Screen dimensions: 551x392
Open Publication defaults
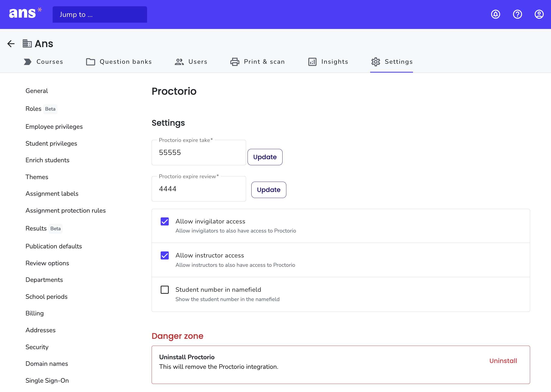[54, 246]
